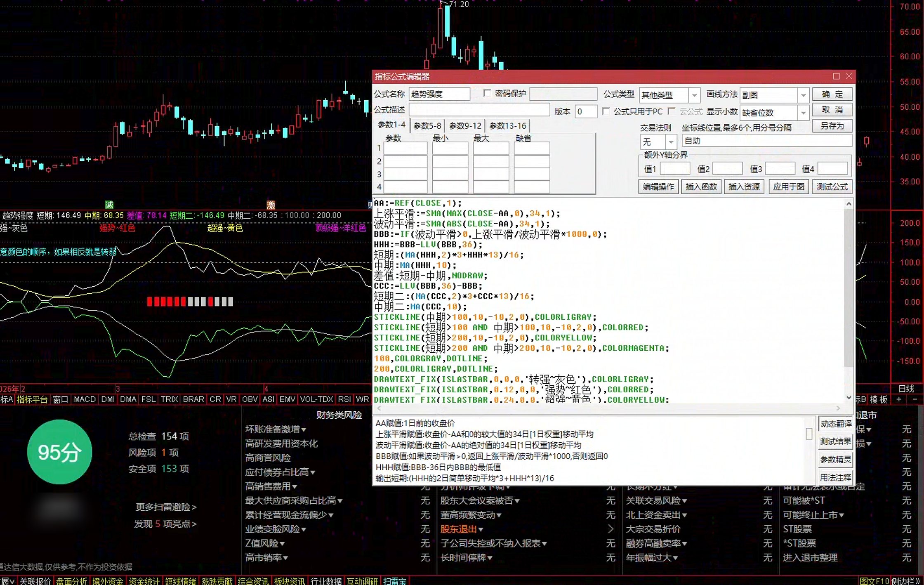The image size is (924, 585).
Task: Toggle 密码保护 checkbox
Action: (x=487, y=94)
